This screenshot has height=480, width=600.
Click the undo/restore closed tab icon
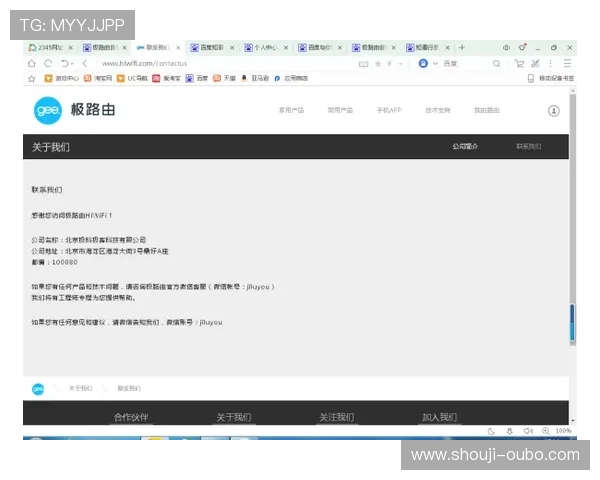pyautogui.click(x=65, y=64)
